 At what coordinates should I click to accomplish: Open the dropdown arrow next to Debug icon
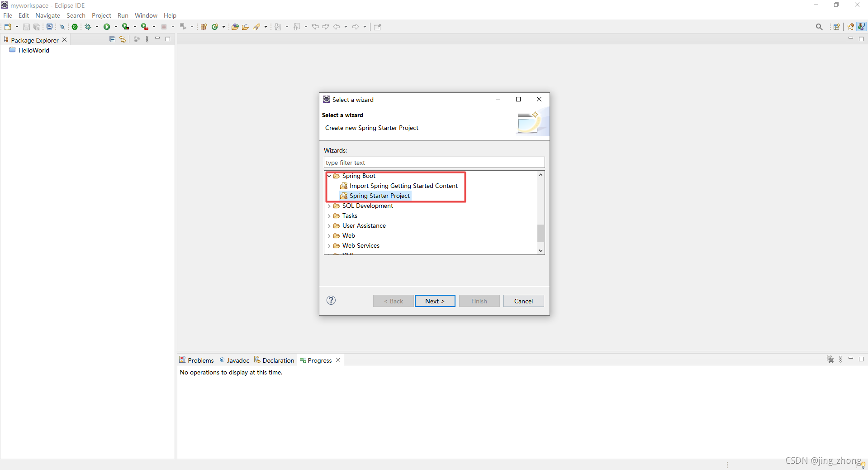(x=97, y=27)
